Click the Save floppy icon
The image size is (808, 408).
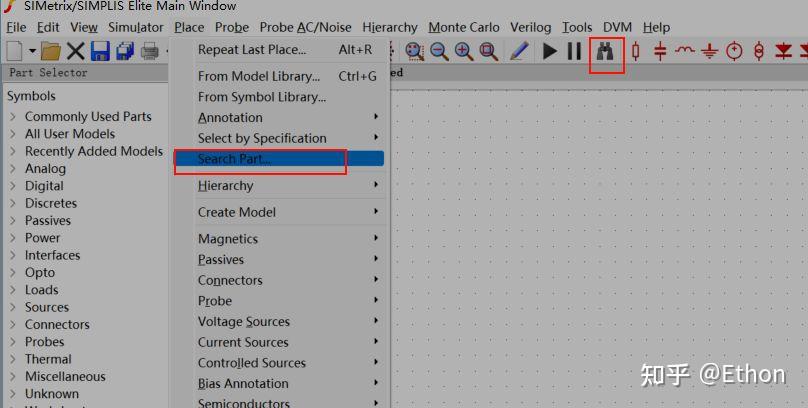point(100,51)
